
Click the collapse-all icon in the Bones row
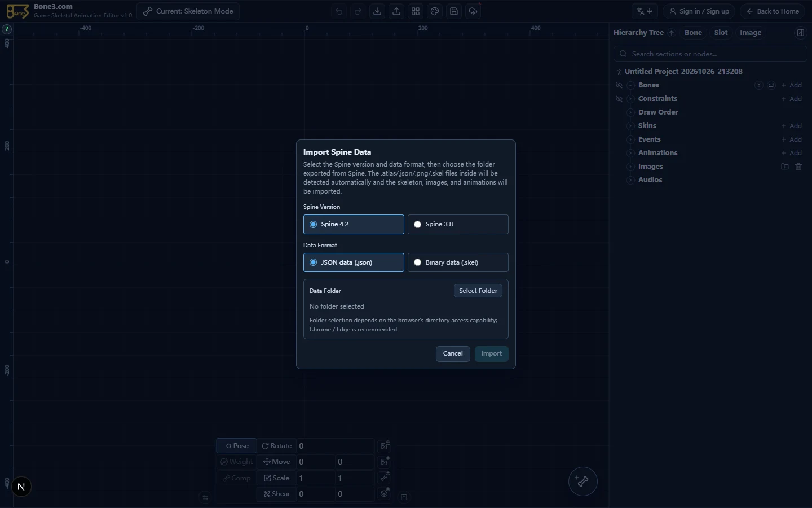click(x=759, y=85)
